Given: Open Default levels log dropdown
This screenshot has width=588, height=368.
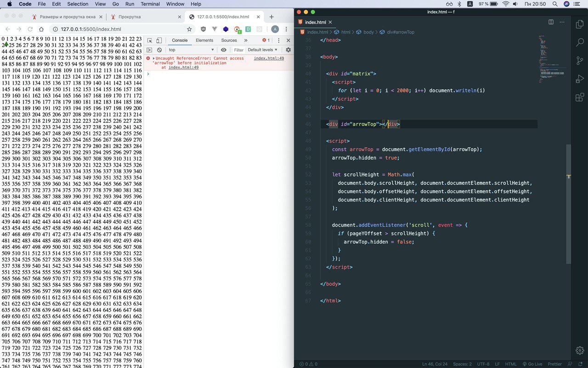Looking at the screenshot, I should pyautogui.click(x=262, y=50).
